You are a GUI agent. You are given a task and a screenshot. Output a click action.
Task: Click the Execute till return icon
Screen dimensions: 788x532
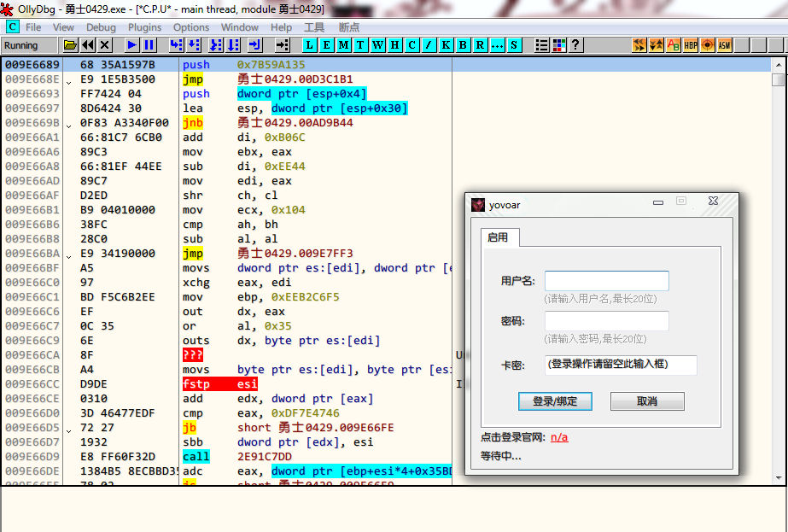(x=255, y=45)
